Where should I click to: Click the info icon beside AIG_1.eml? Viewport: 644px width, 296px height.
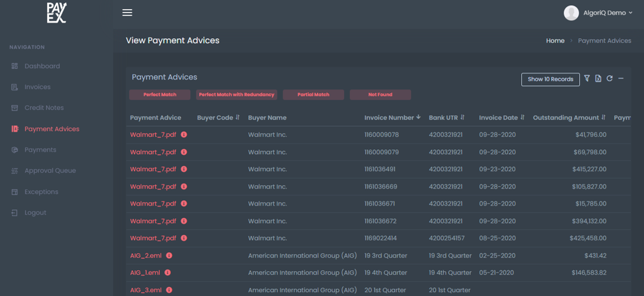point(168,273)
